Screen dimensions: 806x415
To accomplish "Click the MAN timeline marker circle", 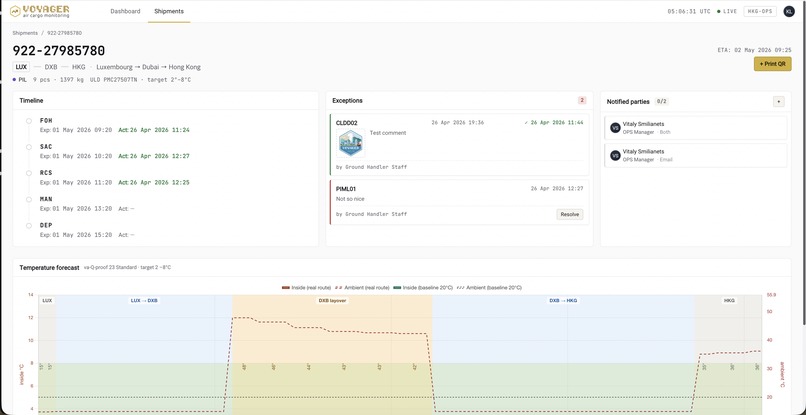I will [x=29, y=200].
